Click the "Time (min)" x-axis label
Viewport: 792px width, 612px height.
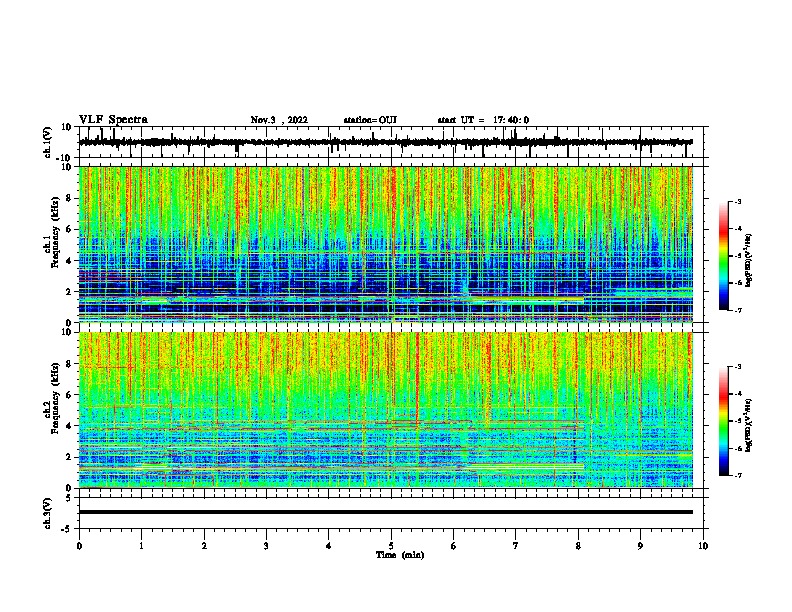coord(400,555)
